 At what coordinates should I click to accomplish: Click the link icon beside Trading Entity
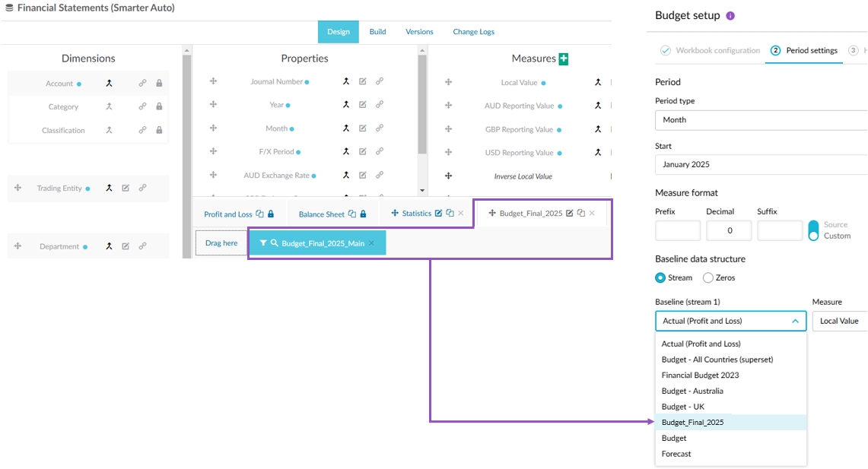tap(142, 188)
